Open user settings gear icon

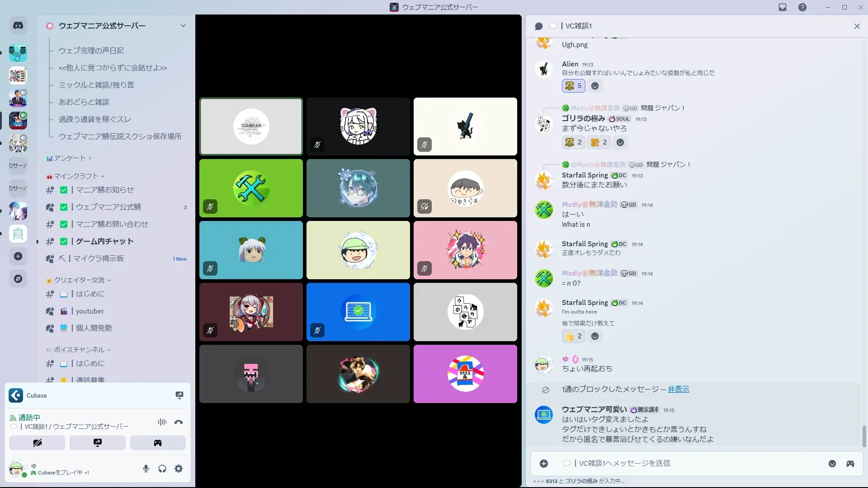(x=179, y=469)
